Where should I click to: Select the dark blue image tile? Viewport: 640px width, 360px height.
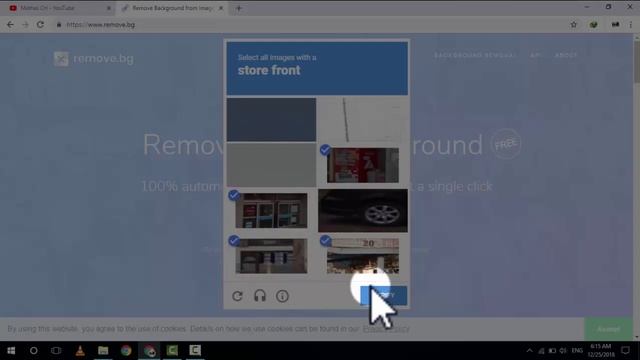271,120
